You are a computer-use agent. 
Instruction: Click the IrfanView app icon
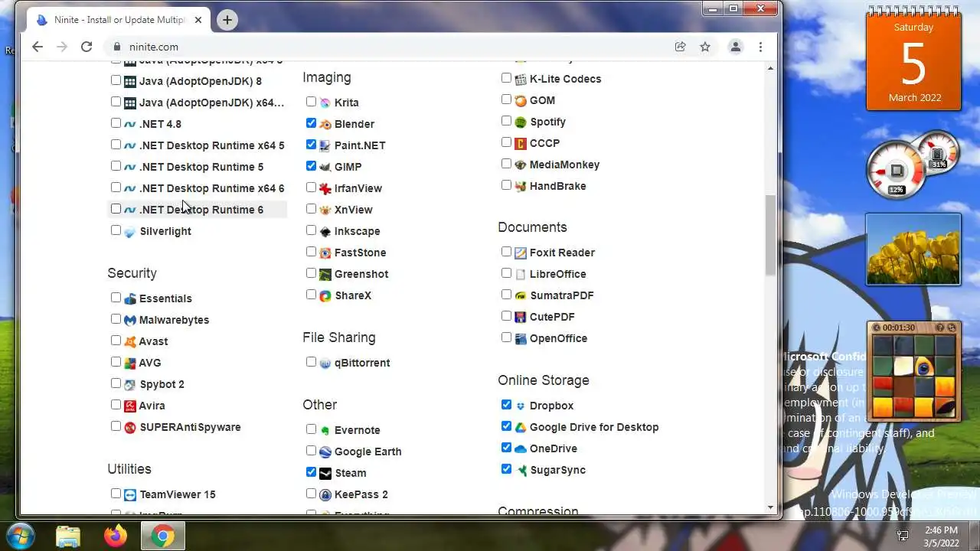325,188
